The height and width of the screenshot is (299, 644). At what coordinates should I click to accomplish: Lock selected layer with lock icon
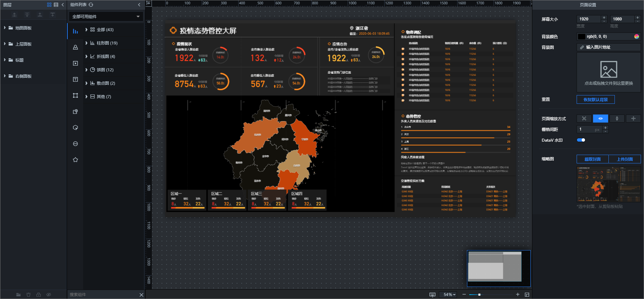tap(39, 295)
